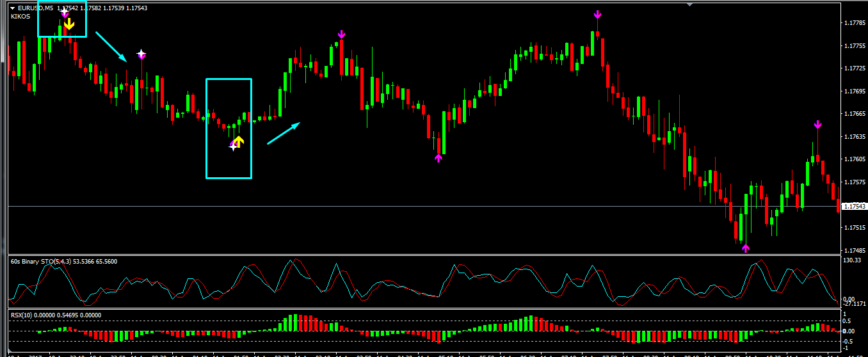Screen dimensions: 868x357
Task: Click the yellow down arrow signal
Action: point(69,24)
